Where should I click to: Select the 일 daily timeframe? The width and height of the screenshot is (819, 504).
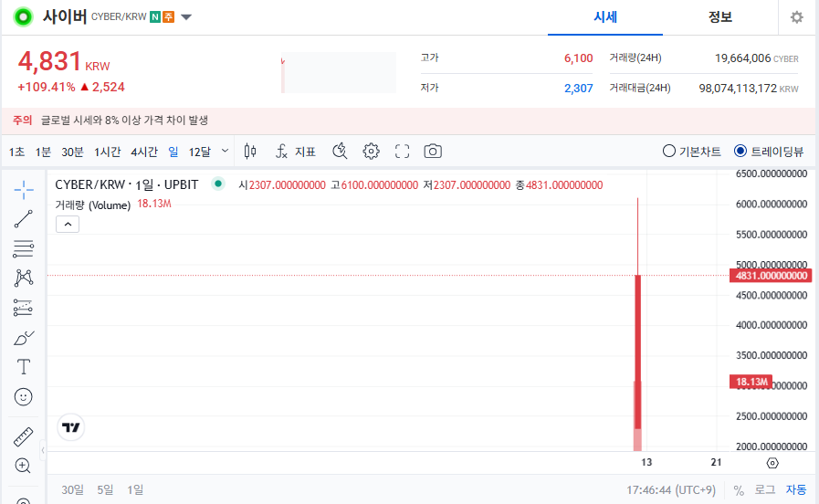(x=173, y=152)
